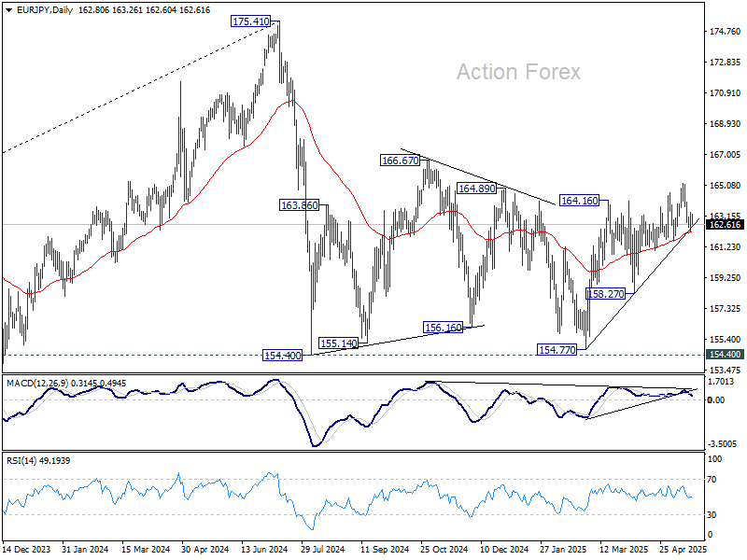Select the 164.160 price label
747x560 pixels.
coord(579,201)
